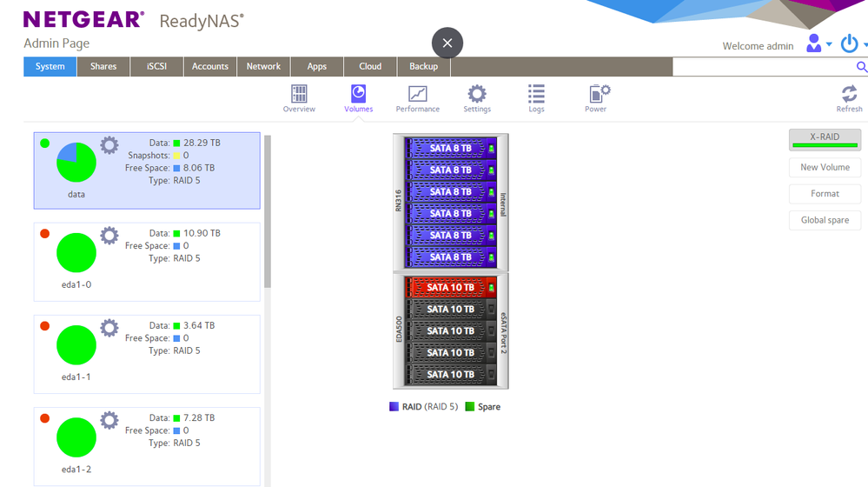Expand the user profile dropdown arrow
The width and height of the screenshot is (868, 487).
(829, 44)
